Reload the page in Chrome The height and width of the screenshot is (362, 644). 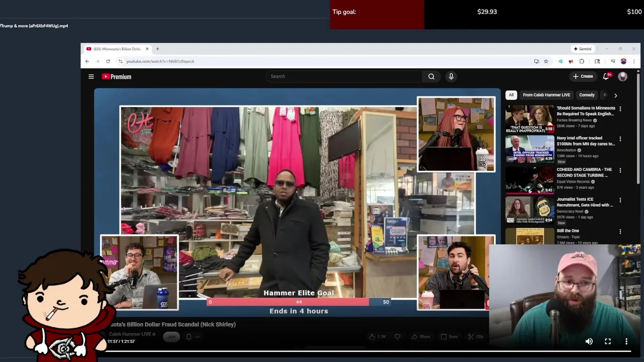click(108, 61)
